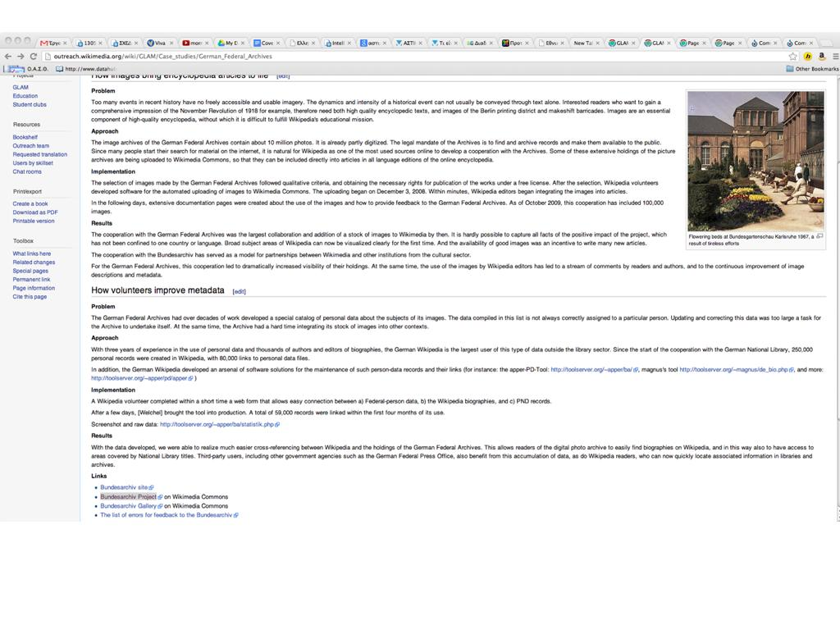The width and height of the screenshot is (840, 630).
Task: Close the New Tab tab
Action: [597, 43]
